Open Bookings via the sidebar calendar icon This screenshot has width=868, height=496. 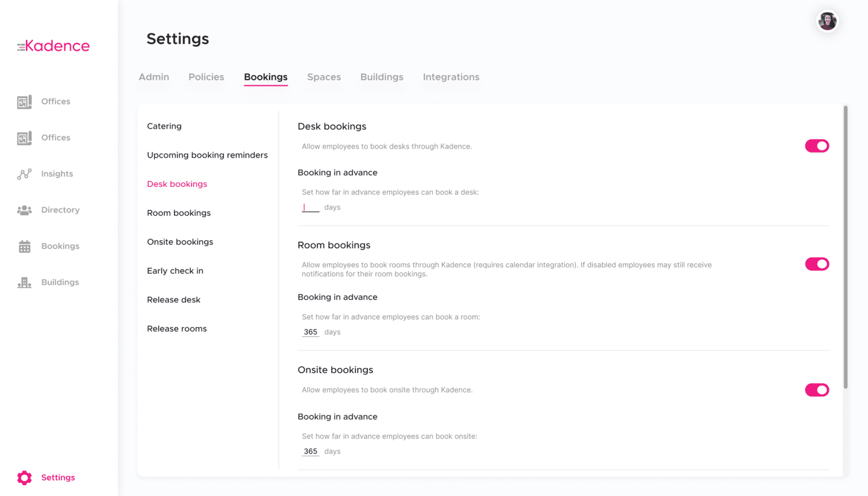point(24,246)
